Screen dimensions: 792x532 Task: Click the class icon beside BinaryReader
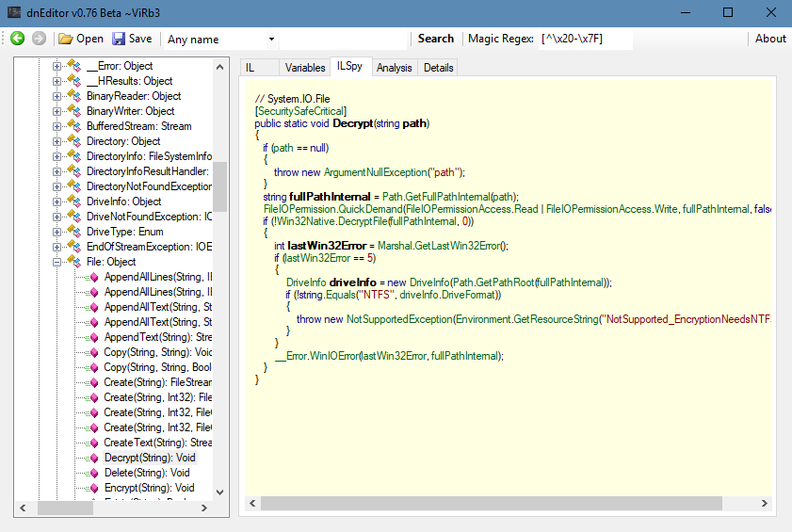(74, 96)
